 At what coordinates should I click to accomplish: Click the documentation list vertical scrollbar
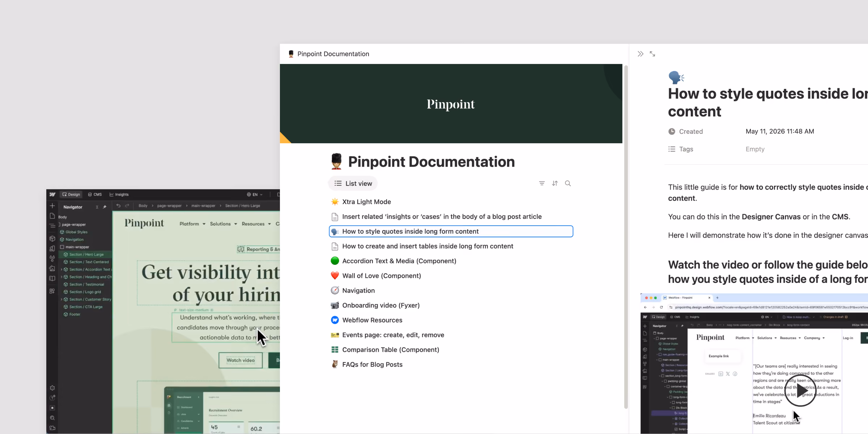(x=626, y=237)
